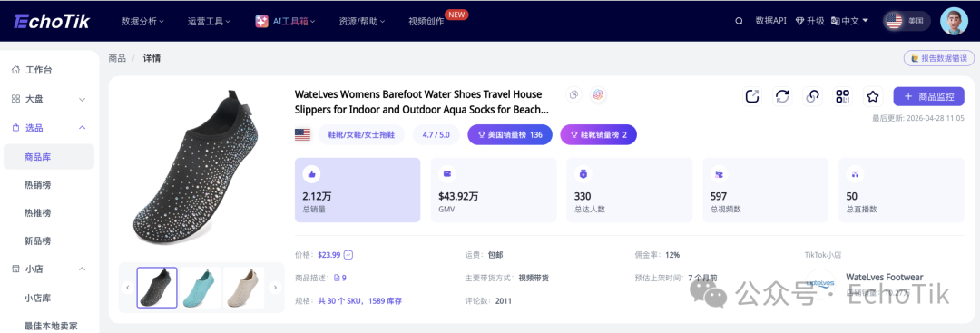Favorite product with star icon
980x333 pixels.
coord(873,96)
